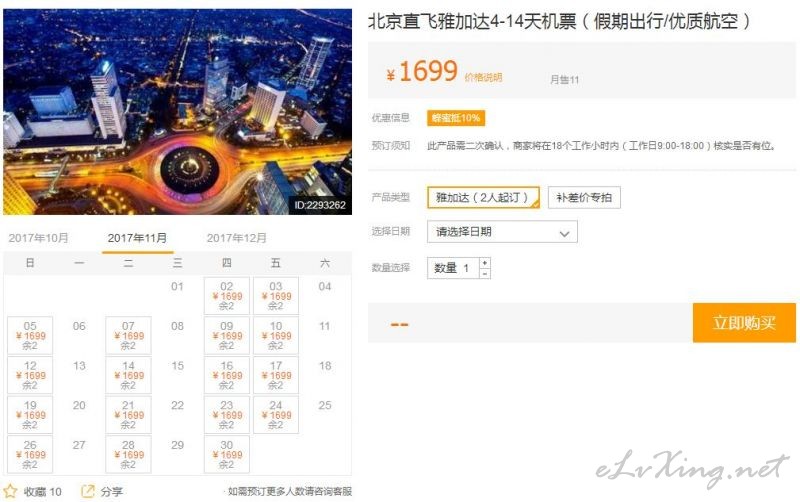
Task: Select November 17 on the calendar
Action: pos(276,375)
